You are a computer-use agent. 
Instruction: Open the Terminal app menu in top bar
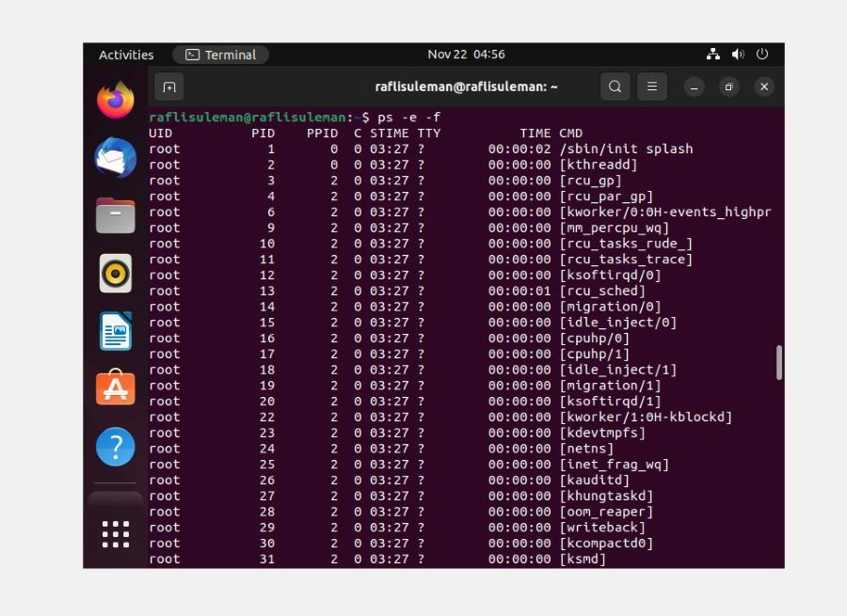220,55
